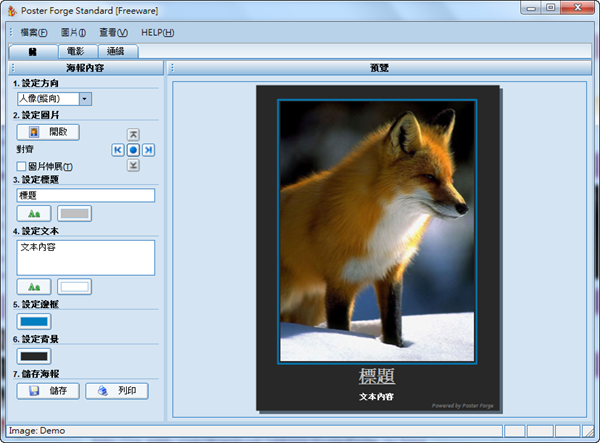600x443 pixels.
Task: Pick the dark background color swatch
Action: click(34, 356)
